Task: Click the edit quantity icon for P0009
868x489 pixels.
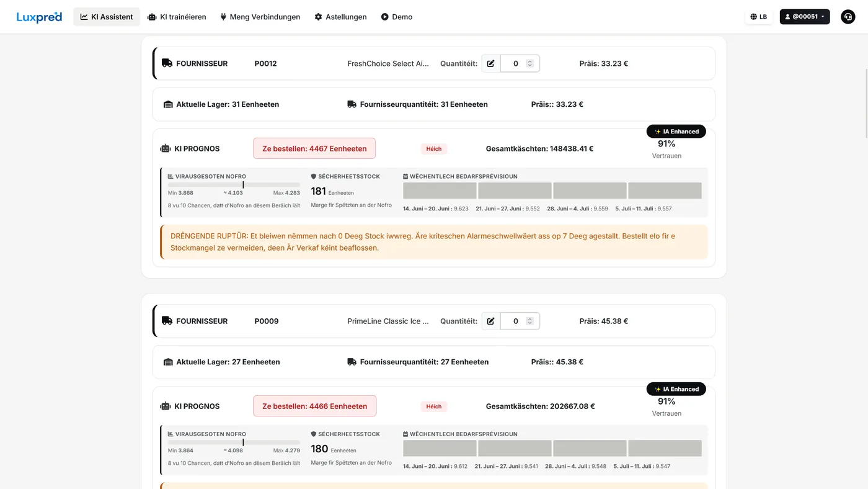Action: click(x=491, y=321)
